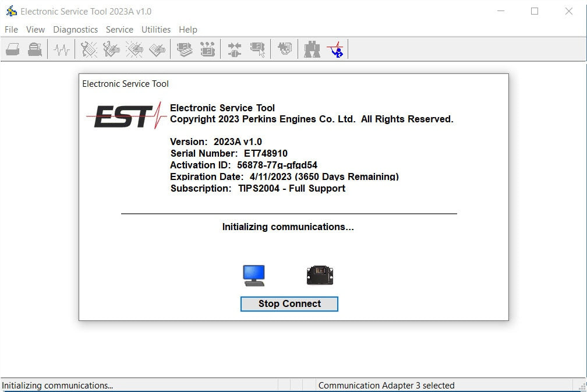Image resolution: width=587 pixels, height=392 pixels.
Task: Open the Print Preview toolbar icon
Action: click(x=35, y=50)
